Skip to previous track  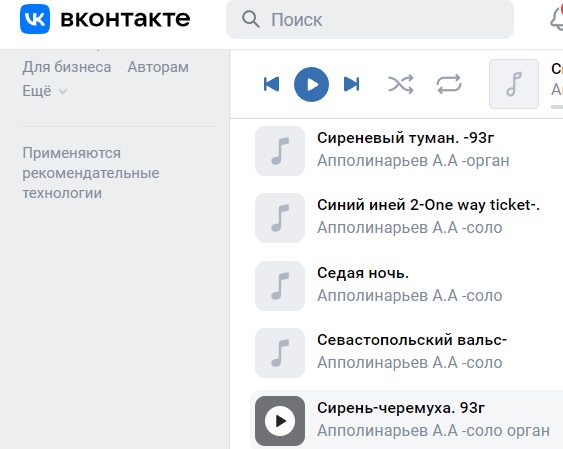[271, 84]
